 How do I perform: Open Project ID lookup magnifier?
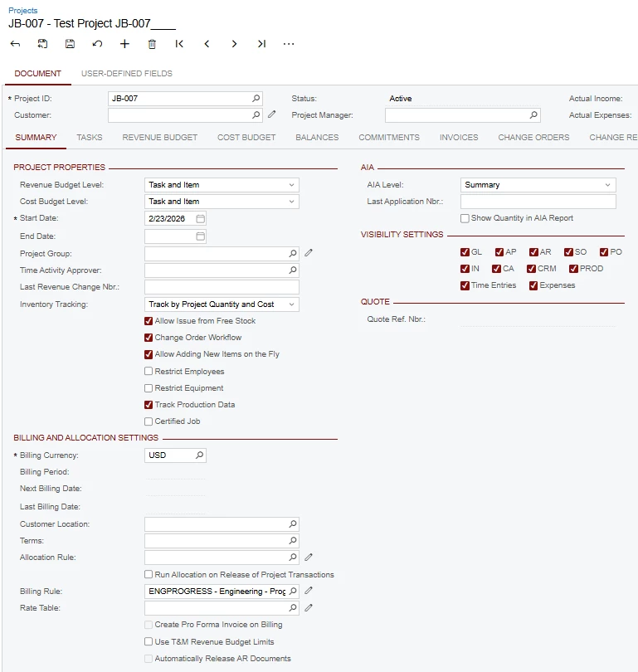[256, 99]
